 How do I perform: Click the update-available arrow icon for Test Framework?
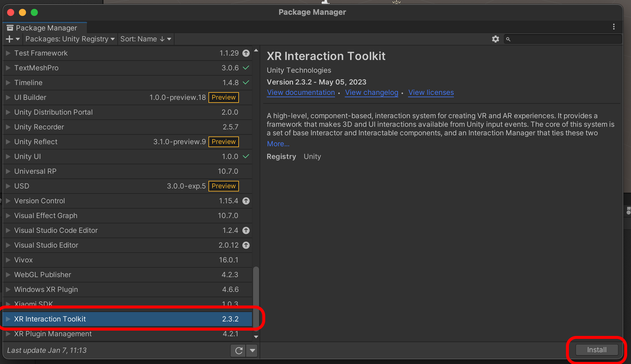[246, 53]
